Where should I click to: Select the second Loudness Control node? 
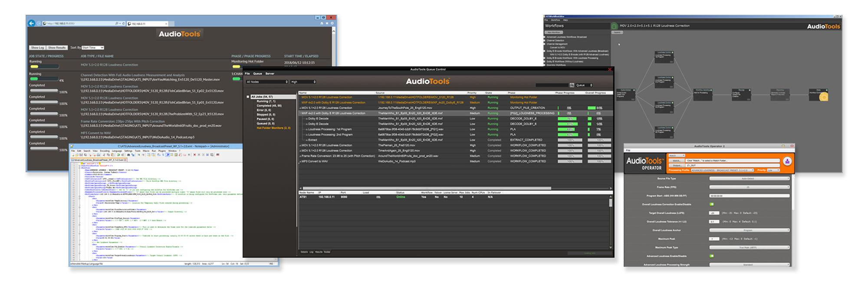click(664, 82)
